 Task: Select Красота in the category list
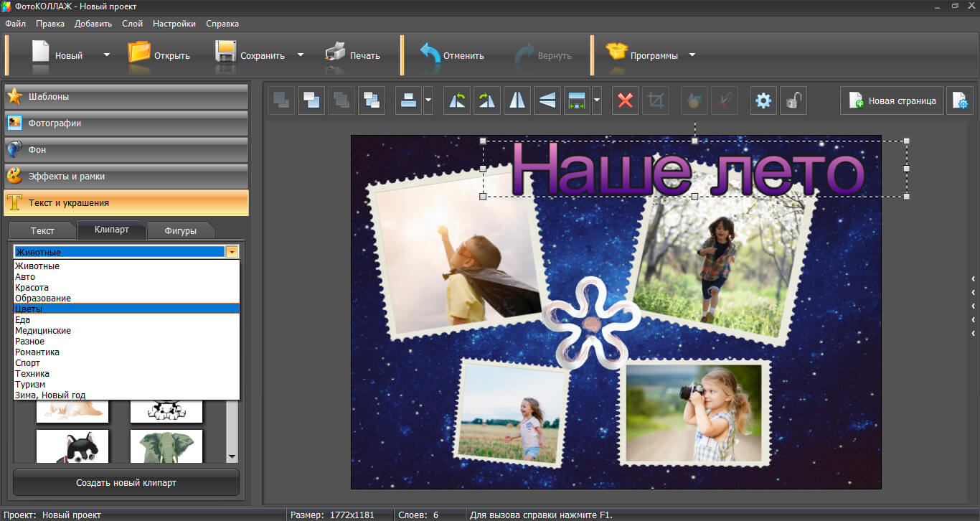click(x=126, y=288)
